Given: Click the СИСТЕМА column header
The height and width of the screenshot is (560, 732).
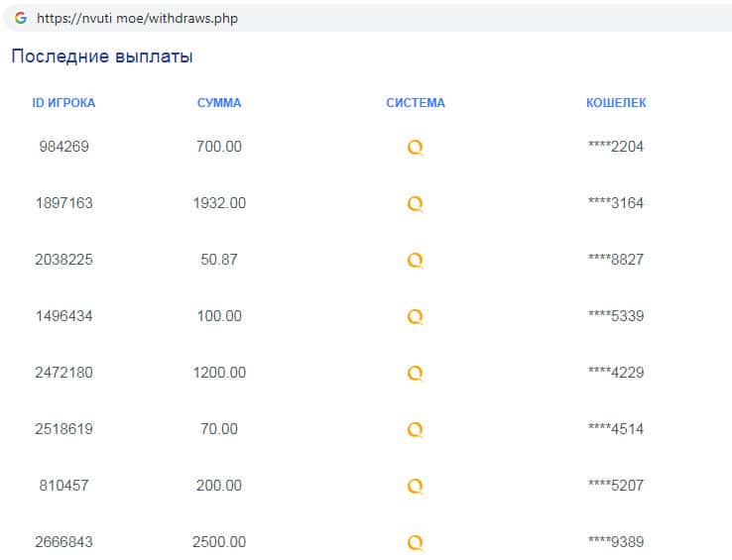Looking at the screenshot, I should tap(416, 103).
